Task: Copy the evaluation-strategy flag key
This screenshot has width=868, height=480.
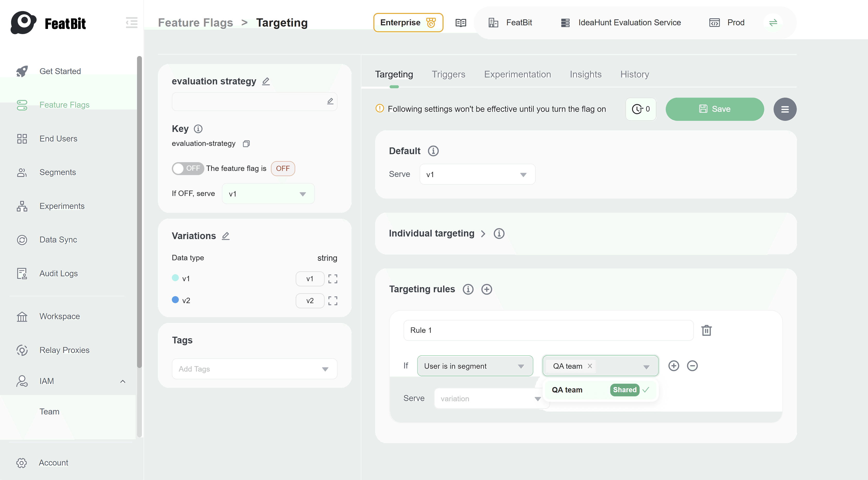Action: [x=246, y=143]
